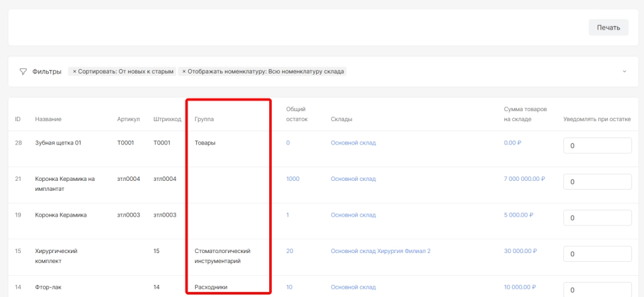
Task: Click notify input for Зубная щетка 01
Action: coord(597,146)
